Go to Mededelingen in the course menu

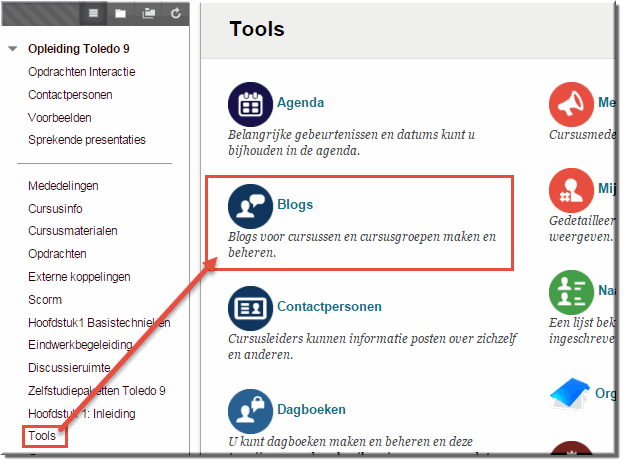63,186
